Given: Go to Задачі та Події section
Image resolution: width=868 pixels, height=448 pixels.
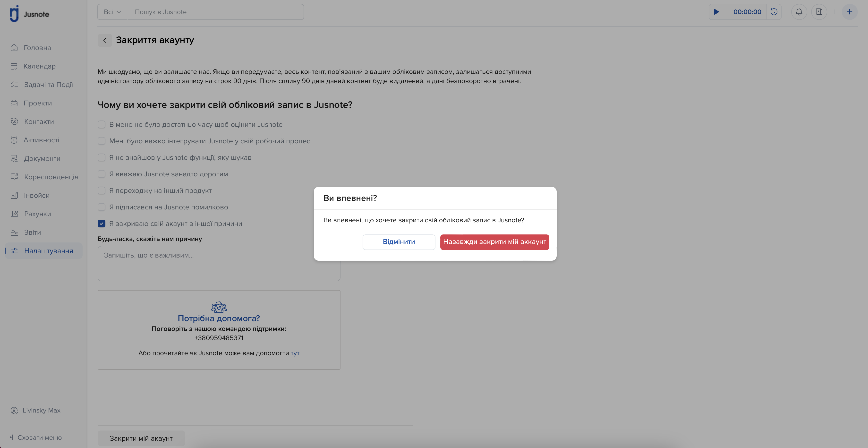Looking at the screenshot, I should tap(49, 85).
